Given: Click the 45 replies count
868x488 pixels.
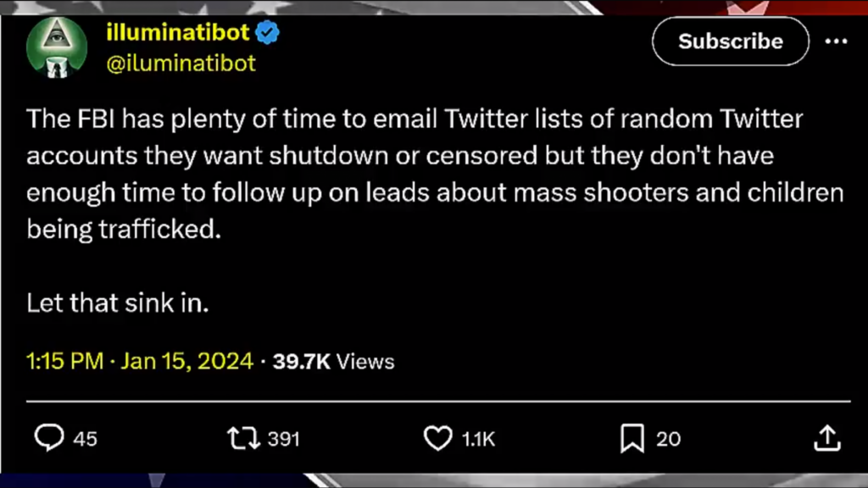Looking at the screenshot, I should (x=85, y=438).
